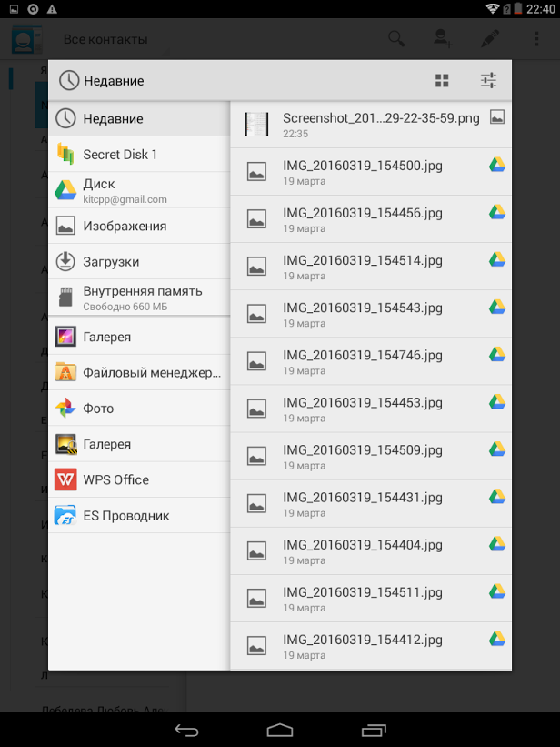560x747 pixels.
Task: Select IMG_20160319_154509.jpg
Action: tap(371, 456)
